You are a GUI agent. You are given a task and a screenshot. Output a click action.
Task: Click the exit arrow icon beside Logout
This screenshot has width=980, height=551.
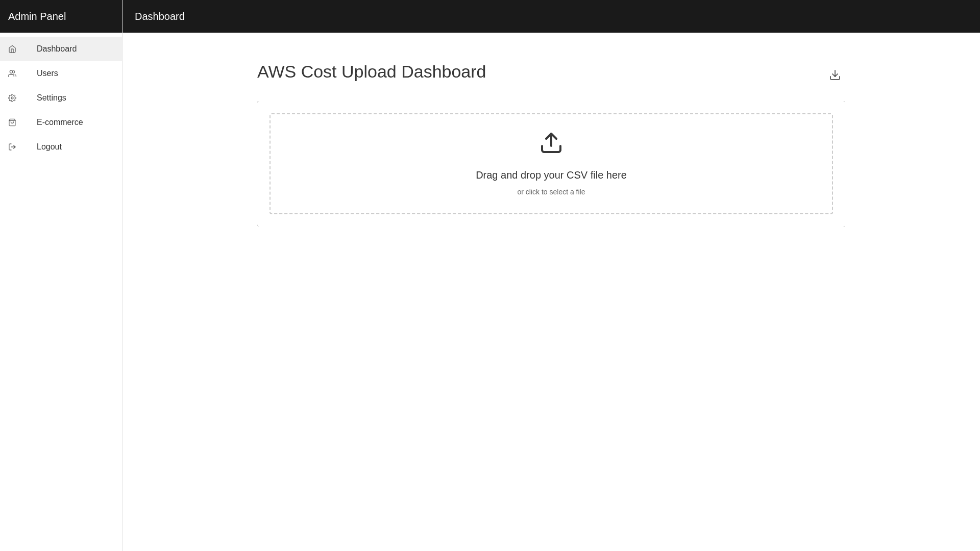pyautogui.click(x=12, y=147)
